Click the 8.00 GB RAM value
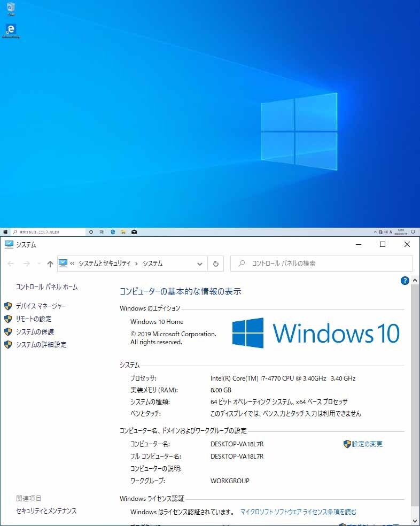Screen dimensions: 420x526 coord(221,390)
